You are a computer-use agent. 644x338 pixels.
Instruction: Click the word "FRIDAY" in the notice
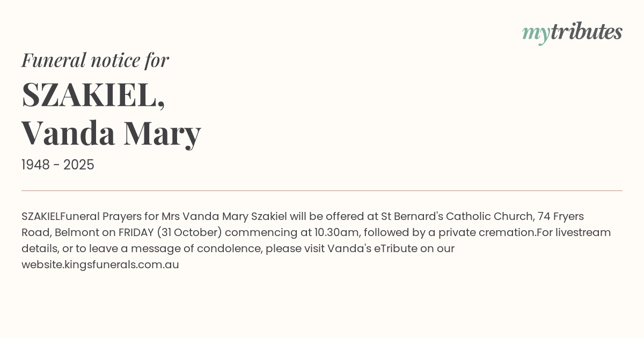[x=136, y=232]
